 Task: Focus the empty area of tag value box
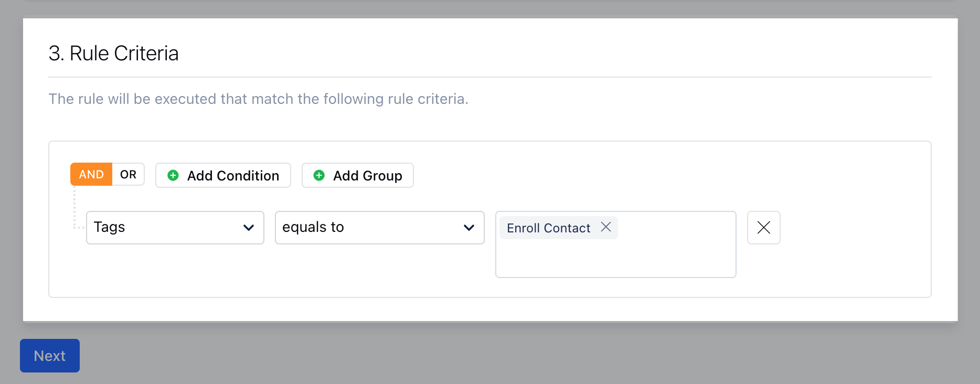point(616,258)
